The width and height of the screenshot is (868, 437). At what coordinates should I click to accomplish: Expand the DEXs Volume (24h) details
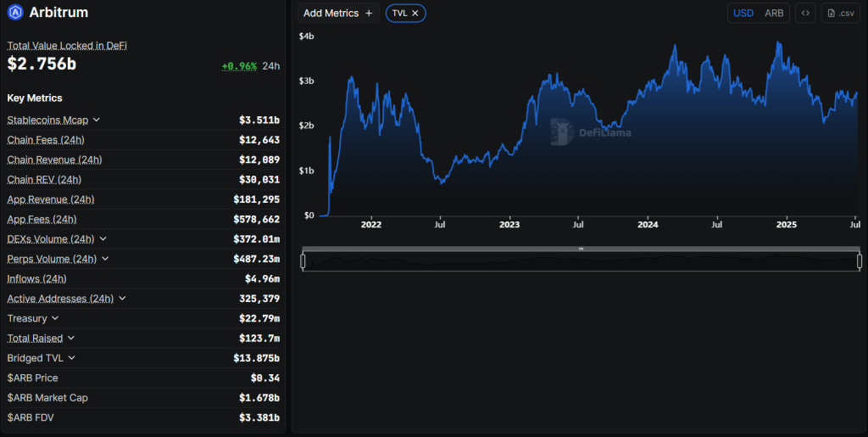(x=103, y=239)
